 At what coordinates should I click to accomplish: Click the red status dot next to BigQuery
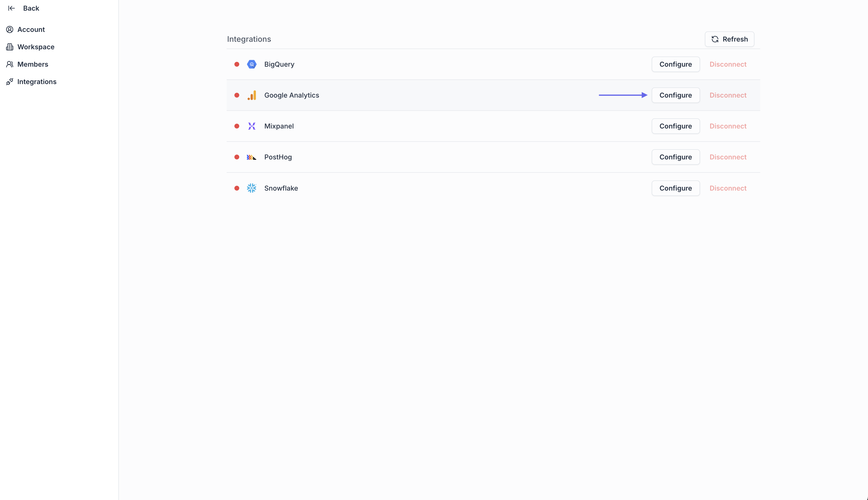tap(237, 64)
